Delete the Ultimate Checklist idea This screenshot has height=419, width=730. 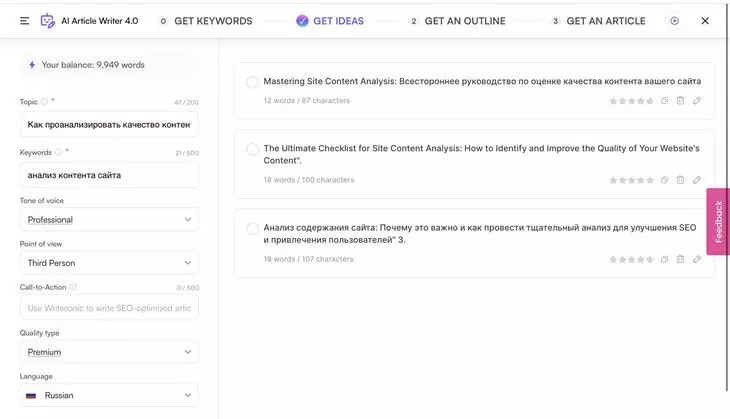680,180
